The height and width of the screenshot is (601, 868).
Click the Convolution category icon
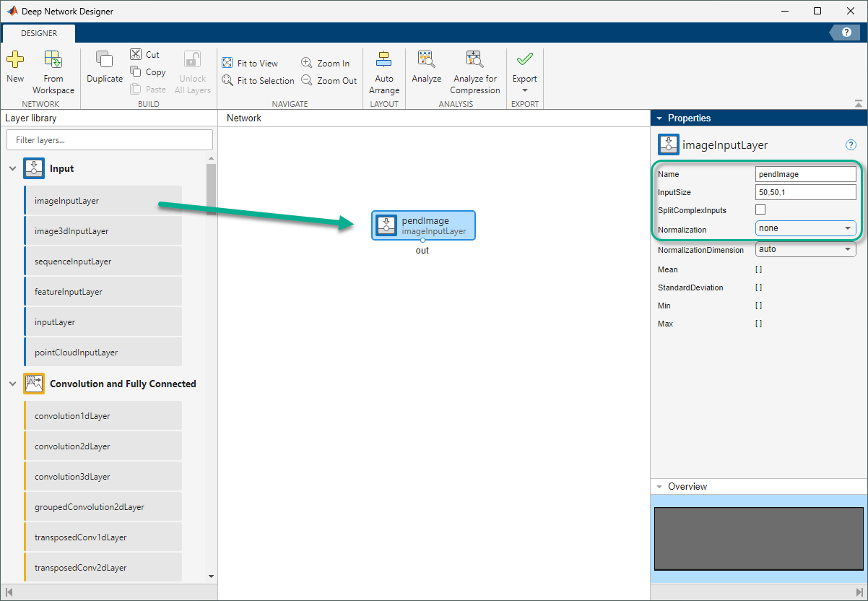coord(34,384)
